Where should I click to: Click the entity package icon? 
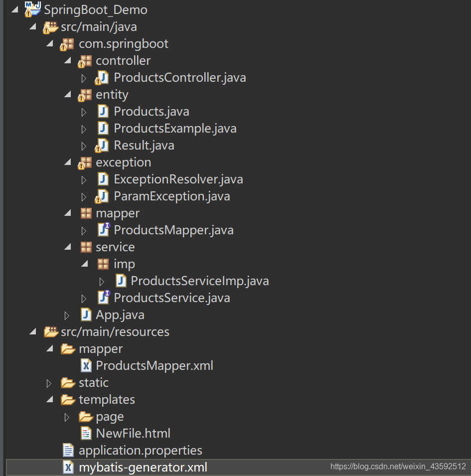85,95
